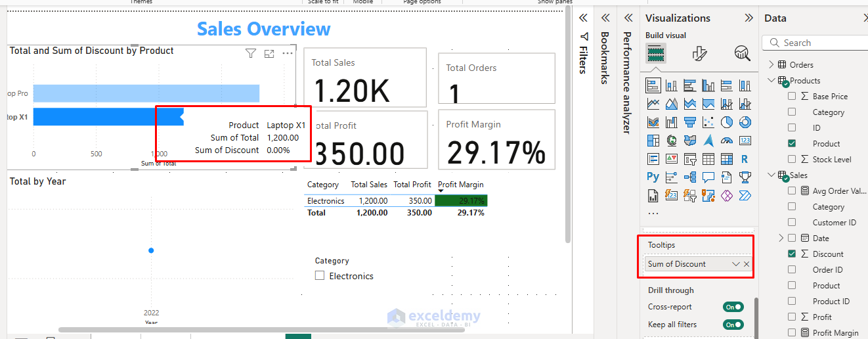Viewport: 868px width, 339px height.
Task: Click the 2022 data point on Total by Year
Action: point(151,250)
